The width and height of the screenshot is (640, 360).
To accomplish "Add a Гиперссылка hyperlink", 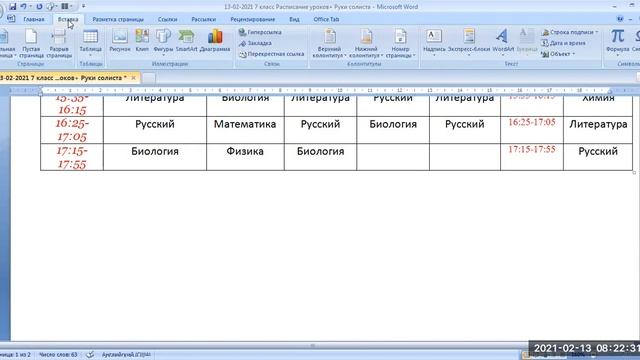I will 260,32.
